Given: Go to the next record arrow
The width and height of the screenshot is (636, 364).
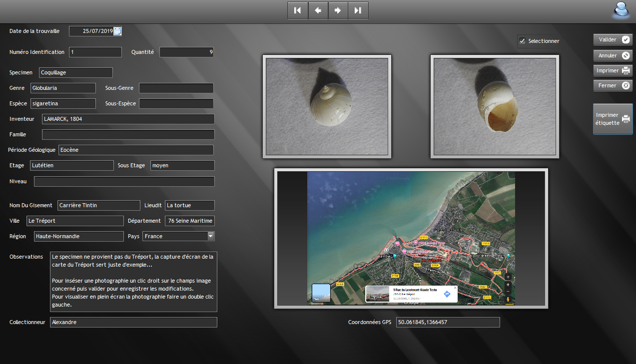Looking at the screenshot, I should [x=338, y=10].
